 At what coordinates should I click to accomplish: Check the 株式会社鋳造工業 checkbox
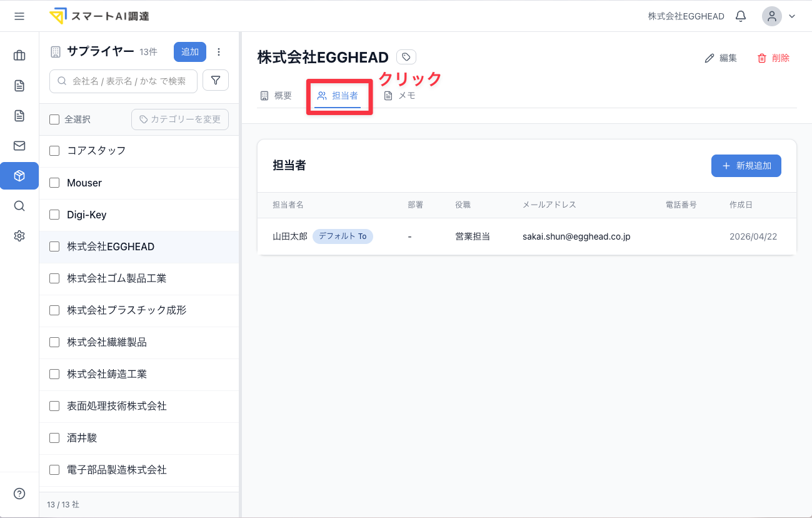(x=54, y=374)
